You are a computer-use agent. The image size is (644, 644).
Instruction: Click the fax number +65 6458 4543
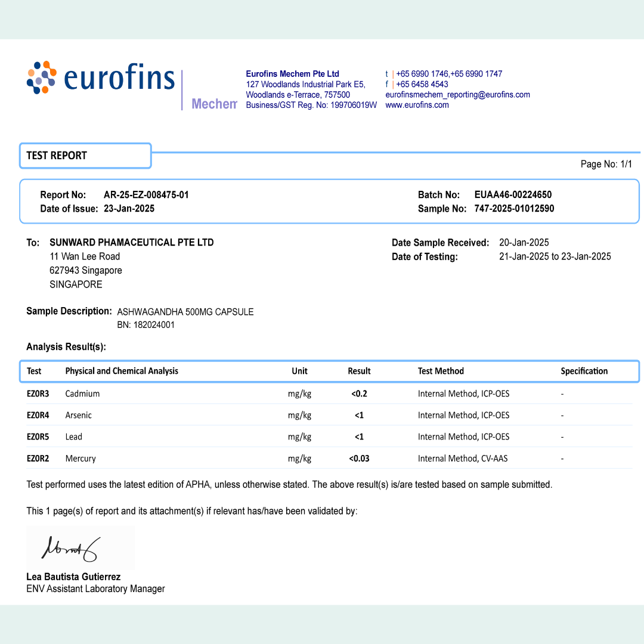[422, 84]
